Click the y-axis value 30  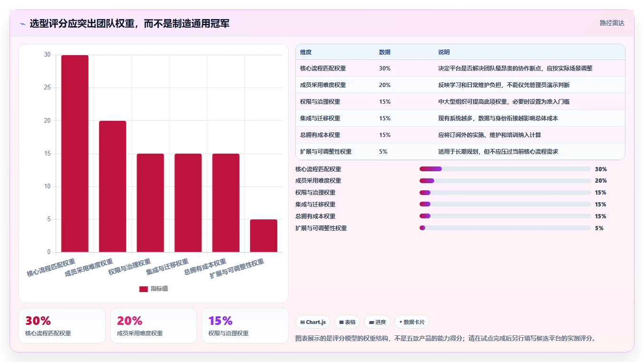point(47,55)
